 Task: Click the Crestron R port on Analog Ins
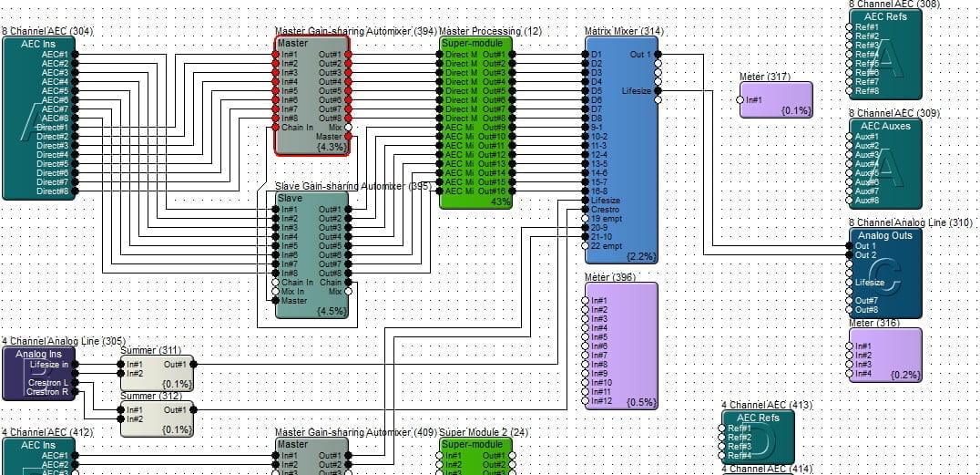point(75,392)
